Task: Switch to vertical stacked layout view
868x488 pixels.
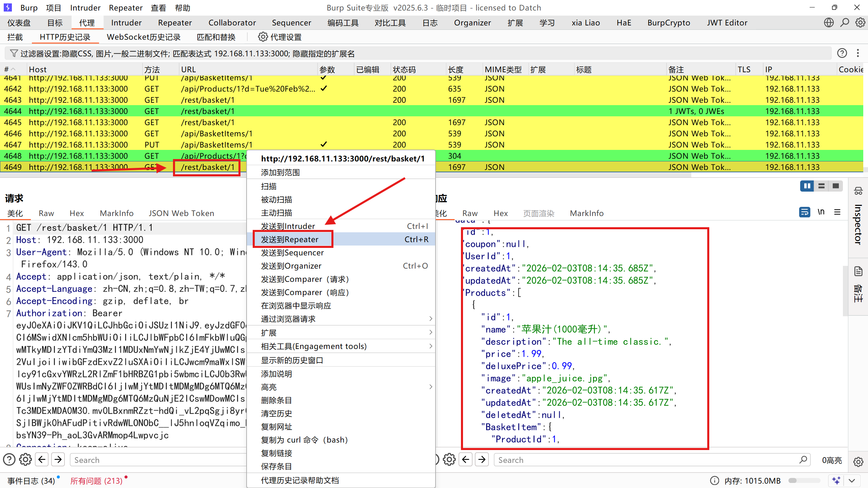Action: coord(822,186)
